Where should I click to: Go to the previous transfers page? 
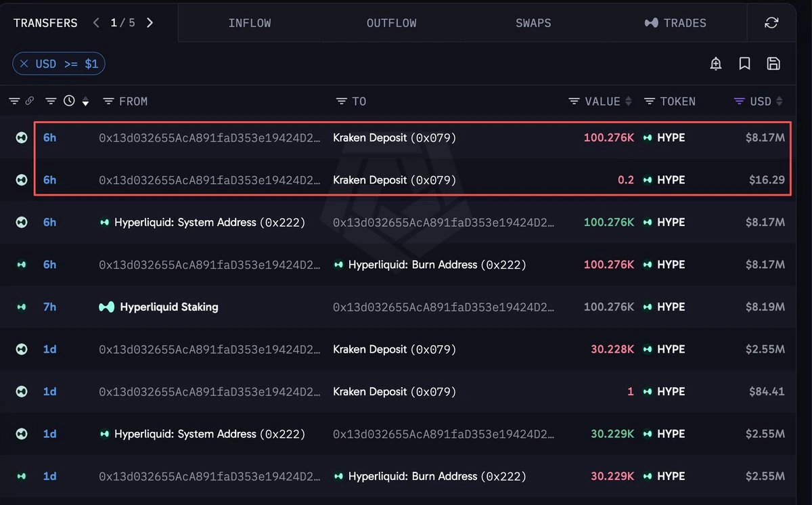click(x=96, y=23)
